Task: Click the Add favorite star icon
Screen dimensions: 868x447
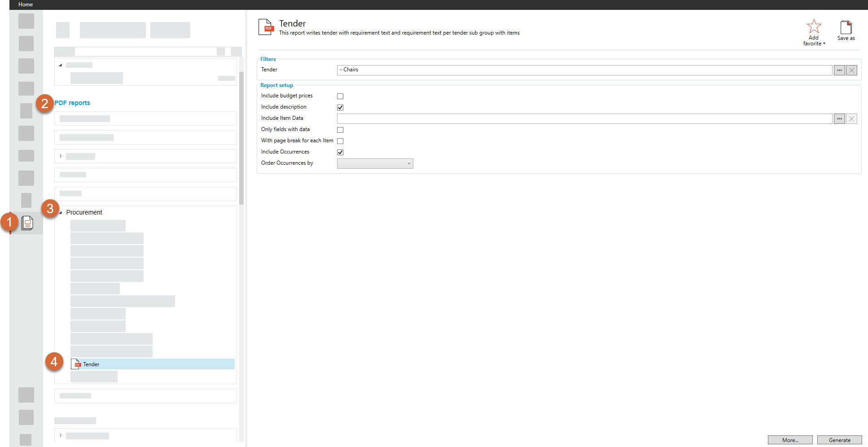Action: [x=814, y=26]
